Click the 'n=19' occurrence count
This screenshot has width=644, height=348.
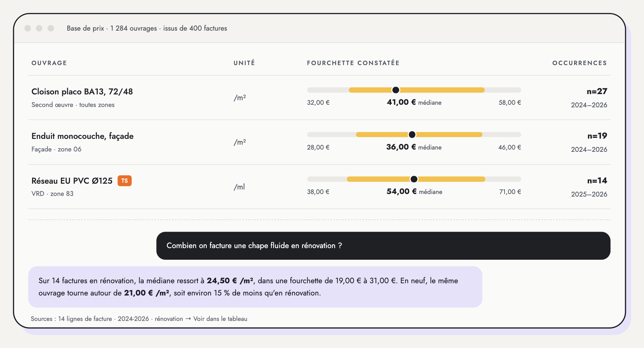[x=597, y=136]
